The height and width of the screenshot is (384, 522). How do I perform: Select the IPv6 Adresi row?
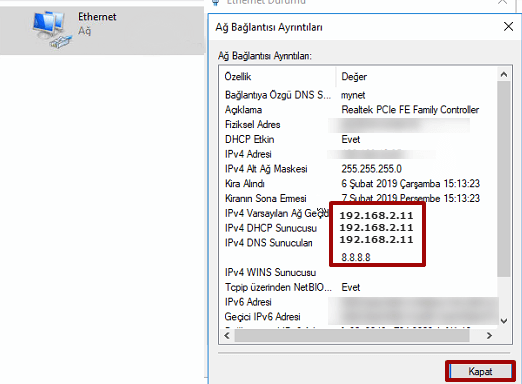click(x=358, y=302)
